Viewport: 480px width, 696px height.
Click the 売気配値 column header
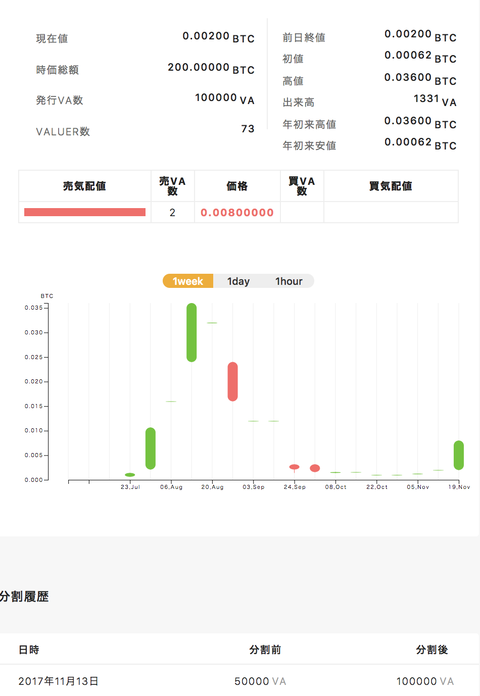pyautogui.click(x=84, y=186)
